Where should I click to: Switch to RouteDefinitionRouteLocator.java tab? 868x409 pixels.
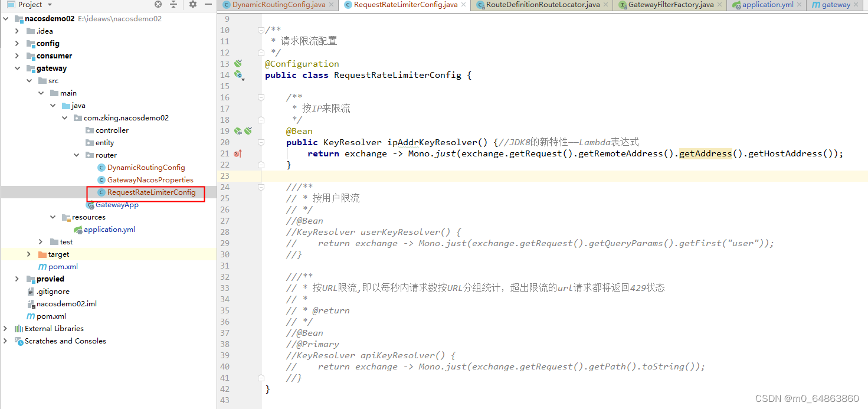(543, 5)
